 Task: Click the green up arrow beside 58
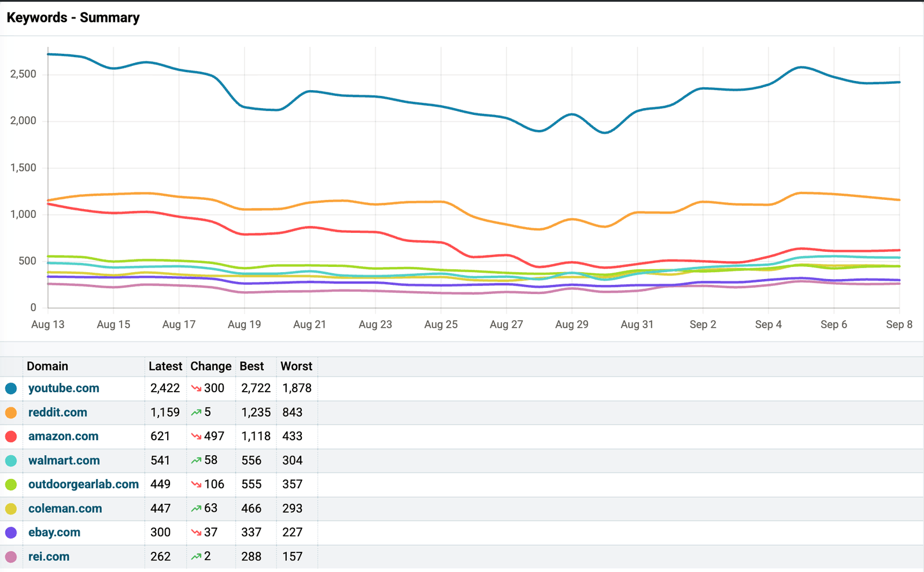196,460
